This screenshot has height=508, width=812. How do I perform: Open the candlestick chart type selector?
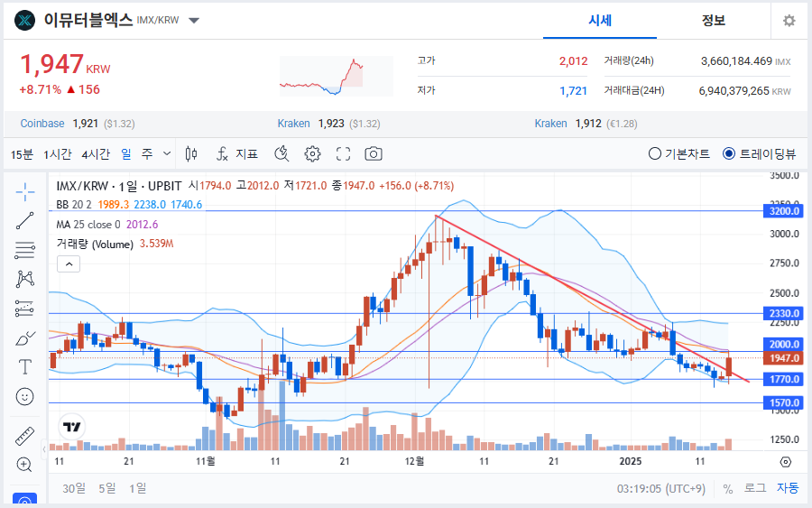pyautogui.click(x=191, y=153)
